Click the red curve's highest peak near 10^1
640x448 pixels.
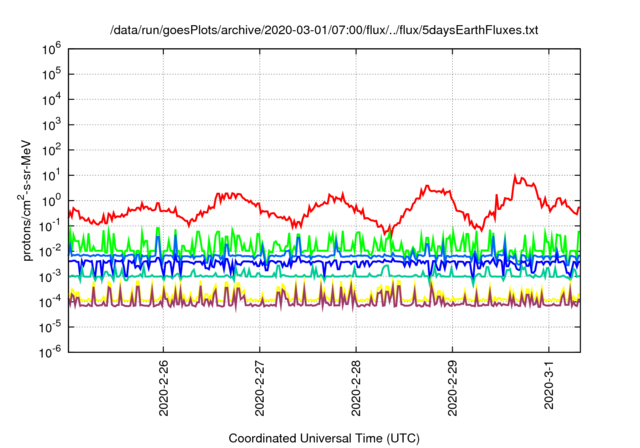[x=515, y=176]
